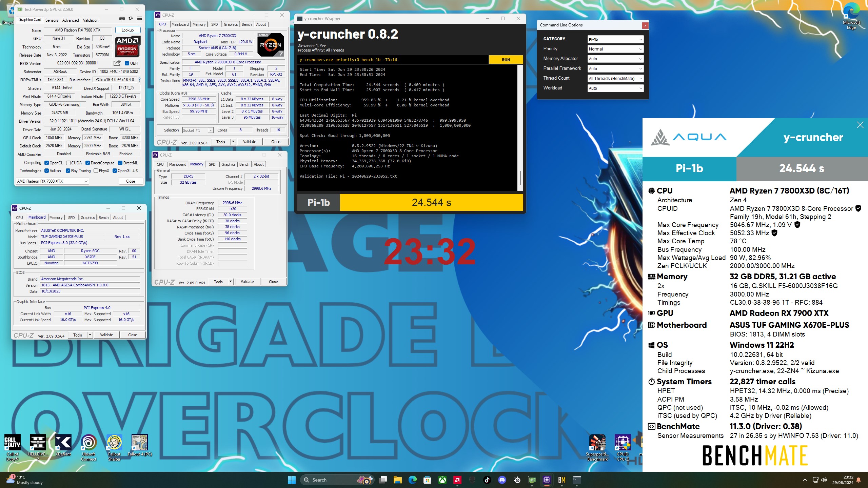Screen dimensions: 868x488
Task: Click Close in CPU-Z Mainboard window
Action: pos(133,335)
